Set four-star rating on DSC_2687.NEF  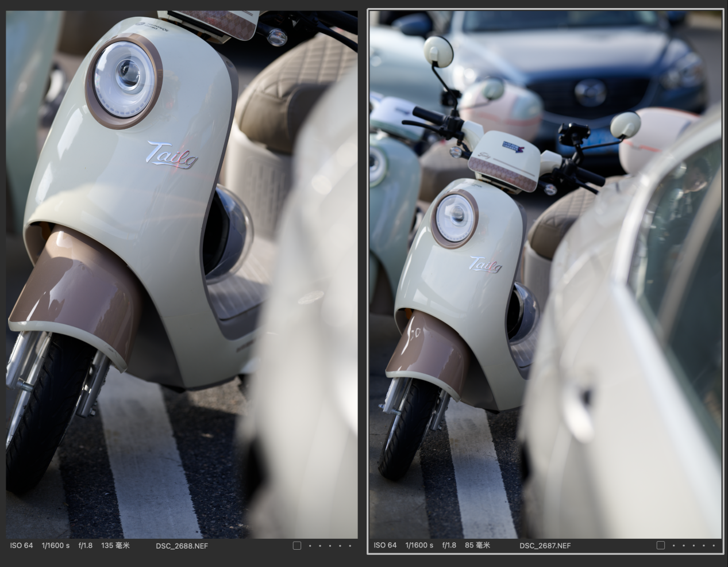pyautogui.click(x=703, y=546)
